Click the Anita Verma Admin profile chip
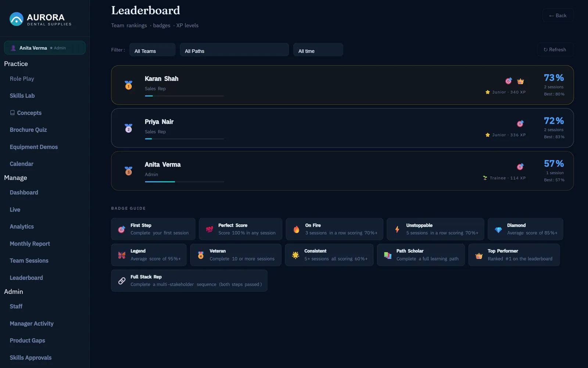 tap(45, 48)
